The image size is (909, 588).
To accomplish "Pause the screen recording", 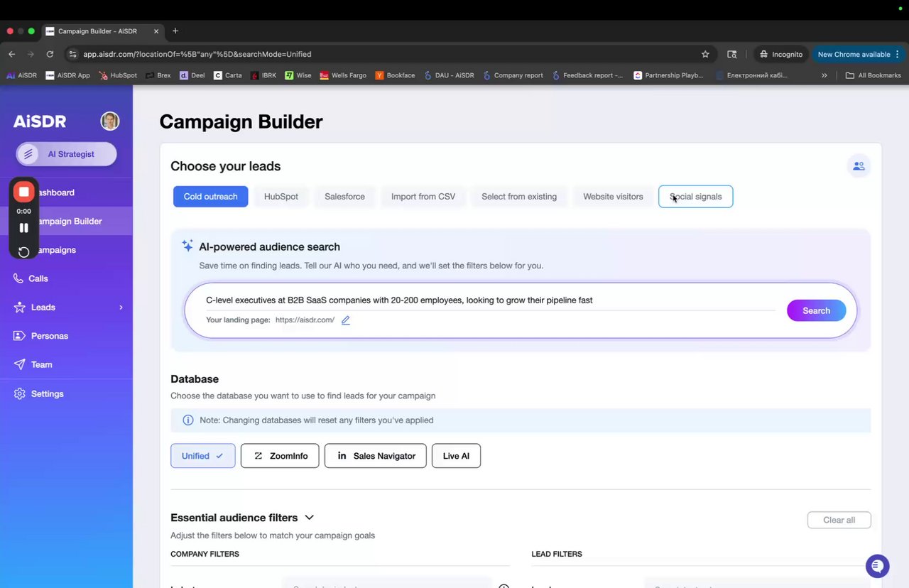I will point(23,228).
